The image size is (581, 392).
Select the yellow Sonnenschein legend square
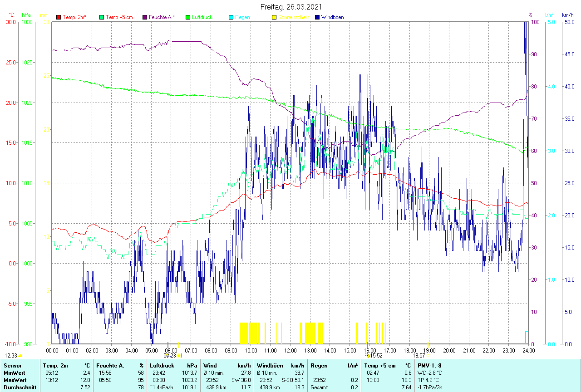pyautogui.click(x=274, y=17)
